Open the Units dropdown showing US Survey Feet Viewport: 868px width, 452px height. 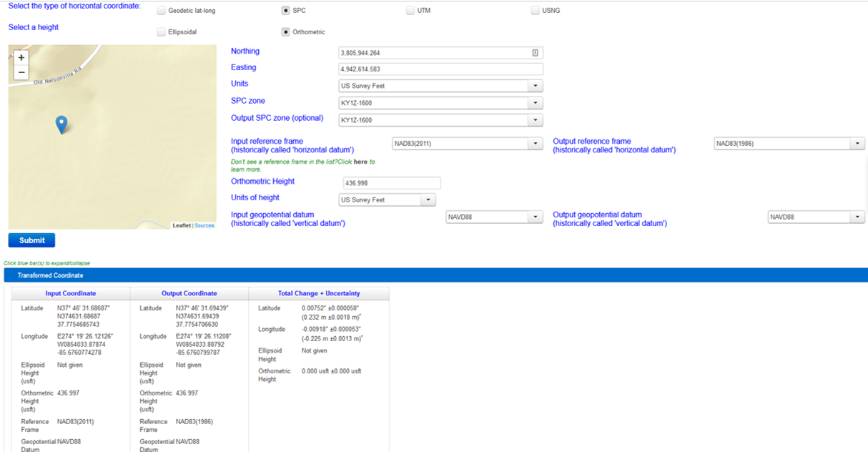coord(535,86)
